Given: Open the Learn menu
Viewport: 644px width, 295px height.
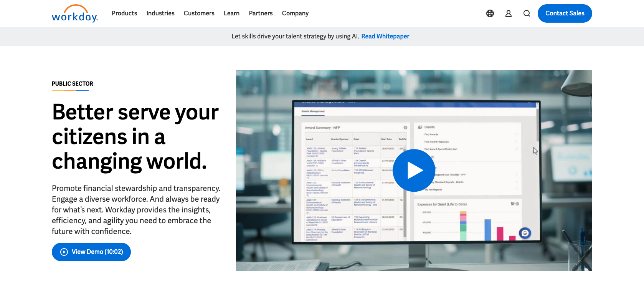Looking at the screenshot, I should tap(232, 13).
